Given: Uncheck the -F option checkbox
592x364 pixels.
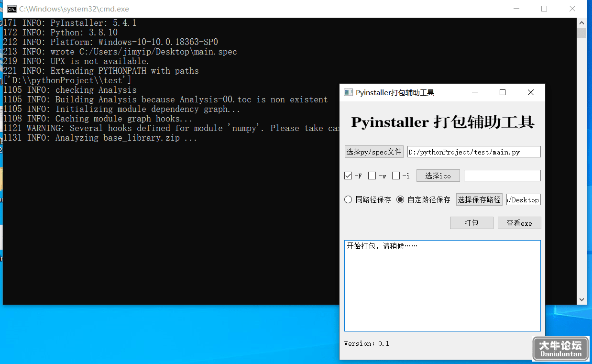Looking at the screenshot, I should (348, 176).
